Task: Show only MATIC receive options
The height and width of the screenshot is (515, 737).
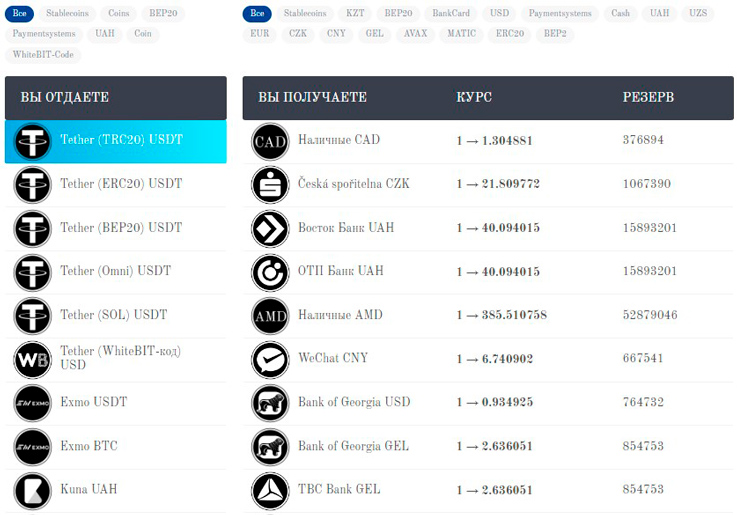Action: click(461, 34)
